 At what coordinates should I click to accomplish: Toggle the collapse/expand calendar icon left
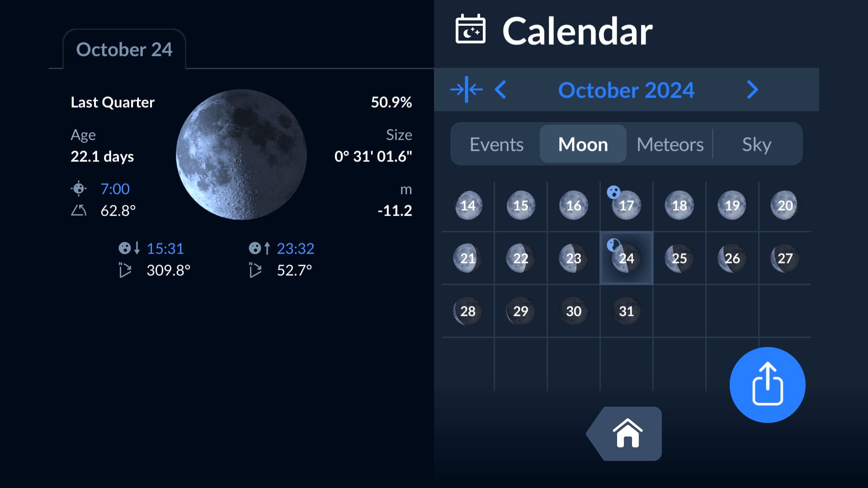467,89
